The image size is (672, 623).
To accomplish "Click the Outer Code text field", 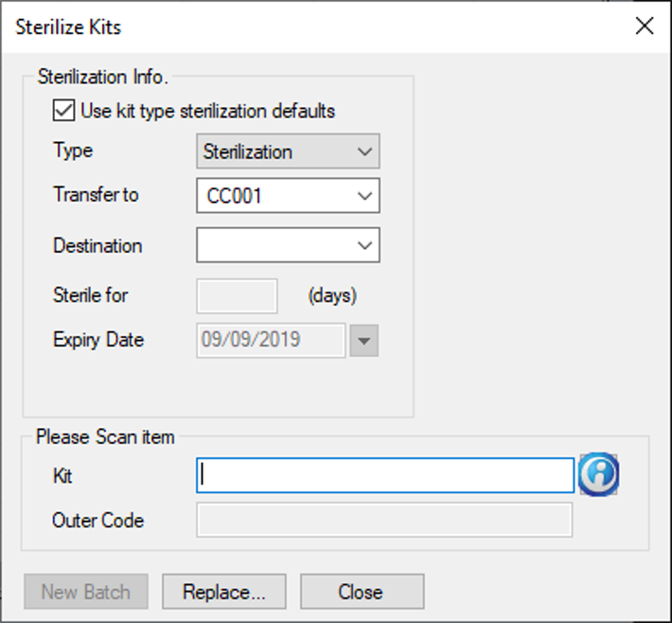I will point(384,520).
